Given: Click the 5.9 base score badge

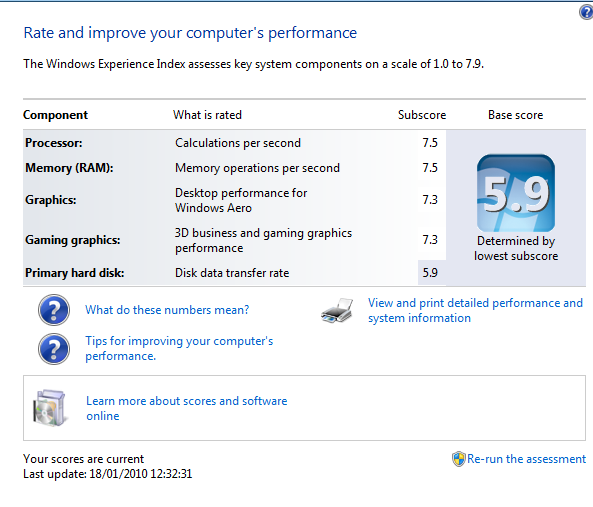Looking at the screenshot, I should tap(516, 193).
